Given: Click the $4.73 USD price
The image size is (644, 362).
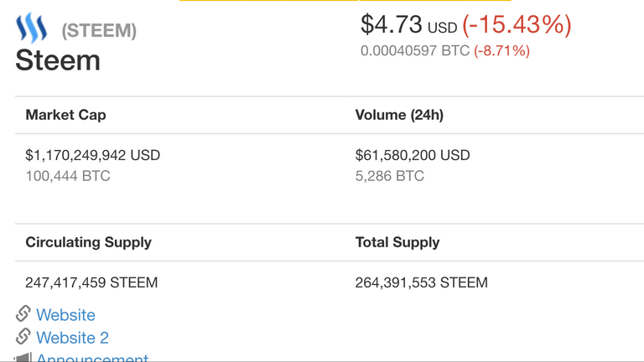Looking at the screenshot, I should coord(408,24).
